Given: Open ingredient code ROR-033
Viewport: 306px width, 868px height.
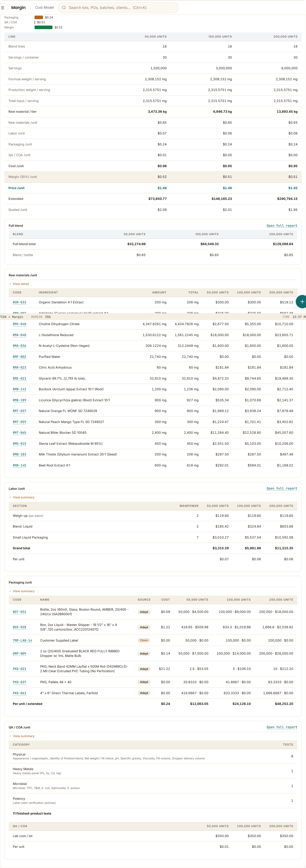Looking at the screenshot, I should (20, 302).
